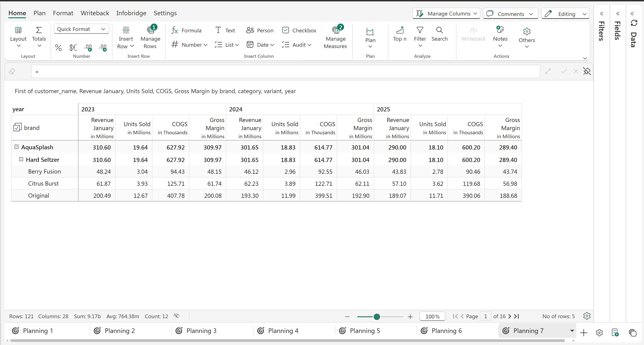Click the unpin formula bar icon
The height and width of the screenshot is (345, 644).
pos(587,71)
